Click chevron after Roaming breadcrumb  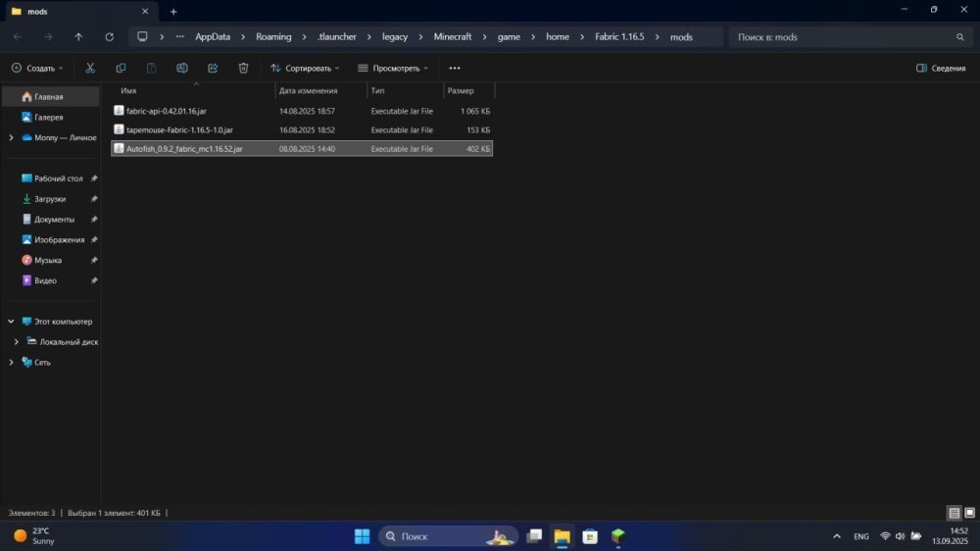pyautogui.click(x=305, y=37)
